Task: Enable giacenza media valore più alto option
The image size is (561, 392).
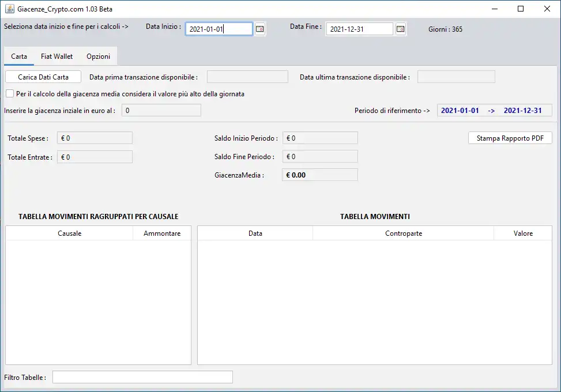Action: (x=9, y=93)
